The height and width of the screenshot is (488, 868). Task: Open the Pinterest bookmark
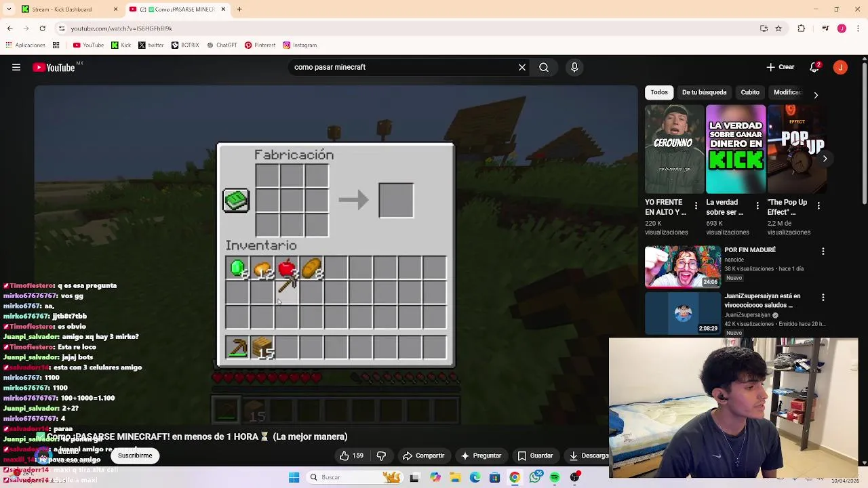260,45
